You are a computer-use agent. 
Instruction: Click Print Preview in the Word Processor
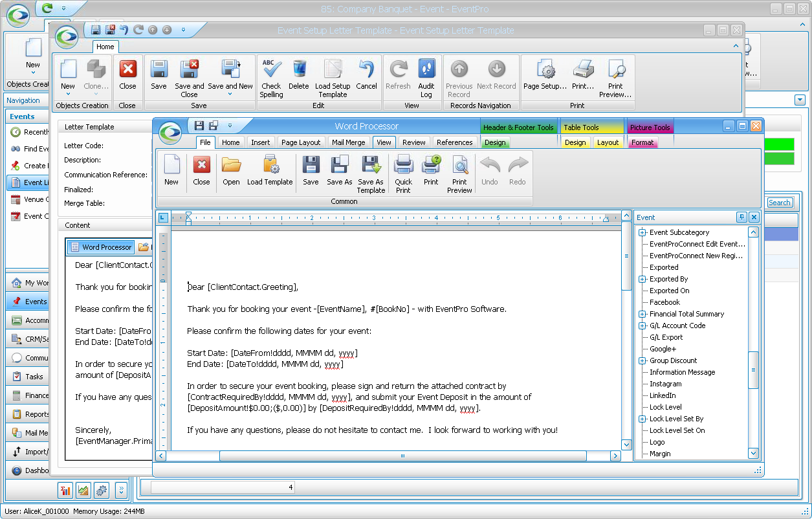(x=459, y=173)
